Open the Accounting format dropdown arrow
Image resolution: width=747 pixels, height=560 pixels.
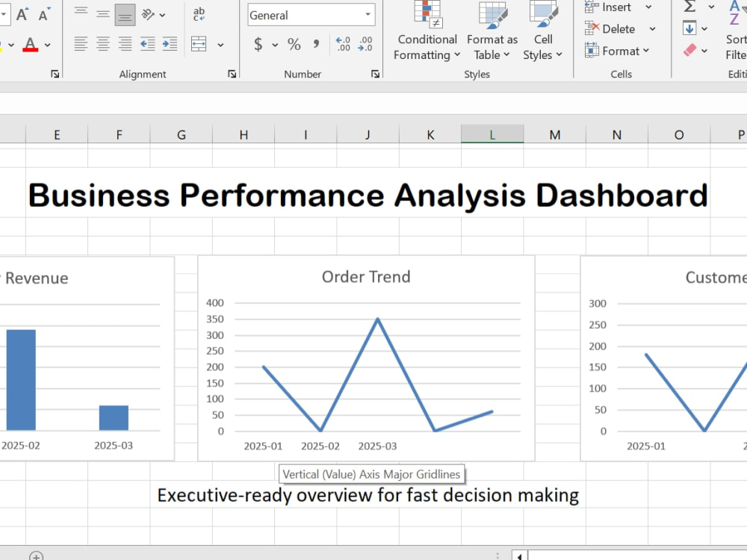click(x=275, y=45)
